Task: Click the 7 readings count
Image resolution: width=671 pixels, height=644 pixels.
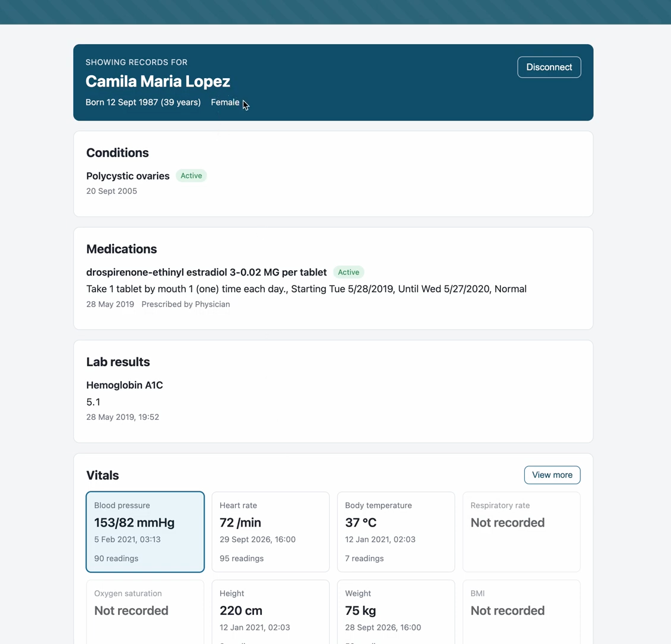Action: click(x=364, y=558)
